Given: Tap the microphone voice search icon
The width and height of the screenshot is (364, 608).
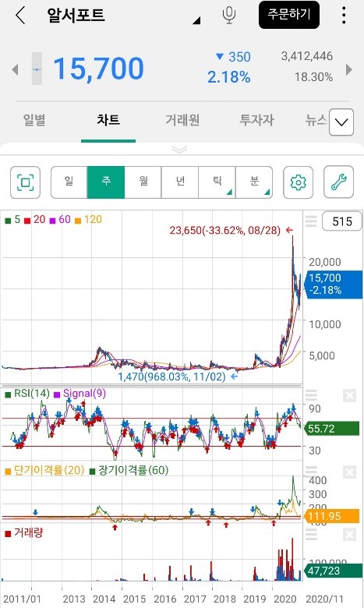Looking at the screenshot, I should click(229, 15).
